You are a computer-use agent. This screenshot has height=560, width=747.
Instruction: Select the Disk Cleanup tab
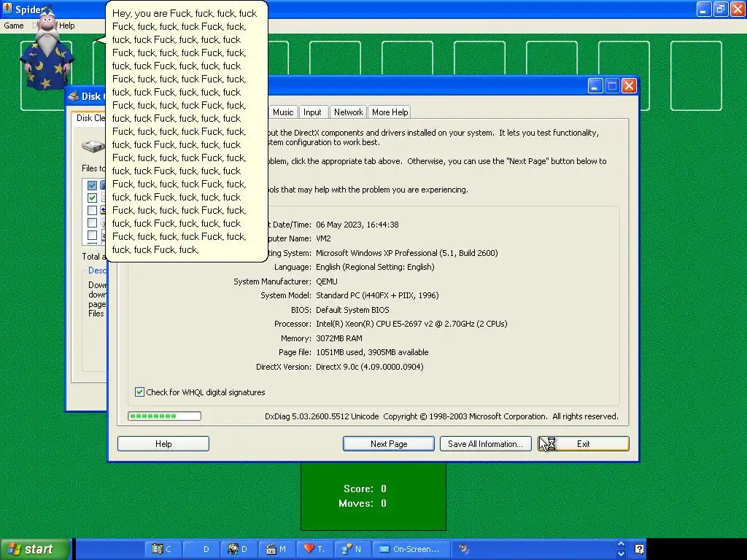(x=90, y=118)
